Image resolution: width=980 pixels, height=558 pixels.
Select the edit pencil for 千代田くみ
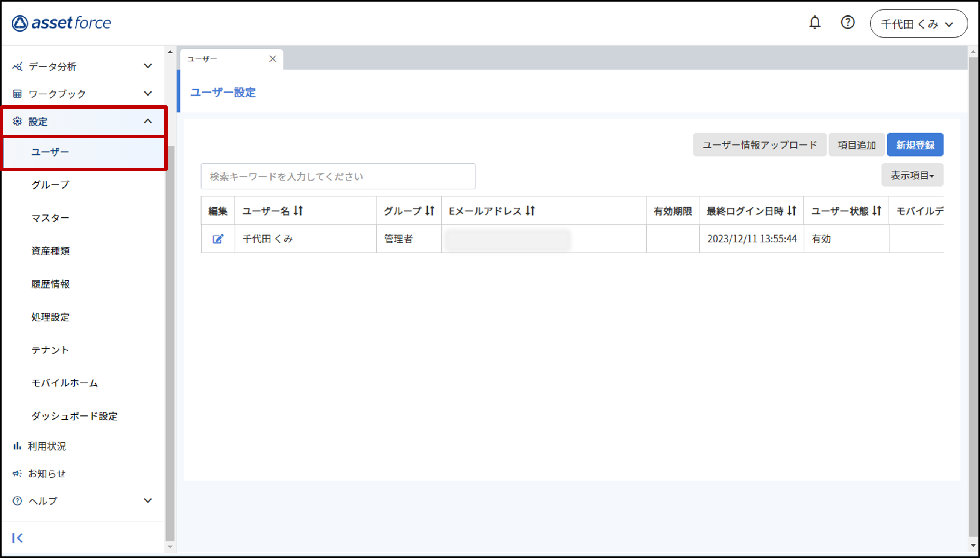pyautogui.click(x=217, y=239)
